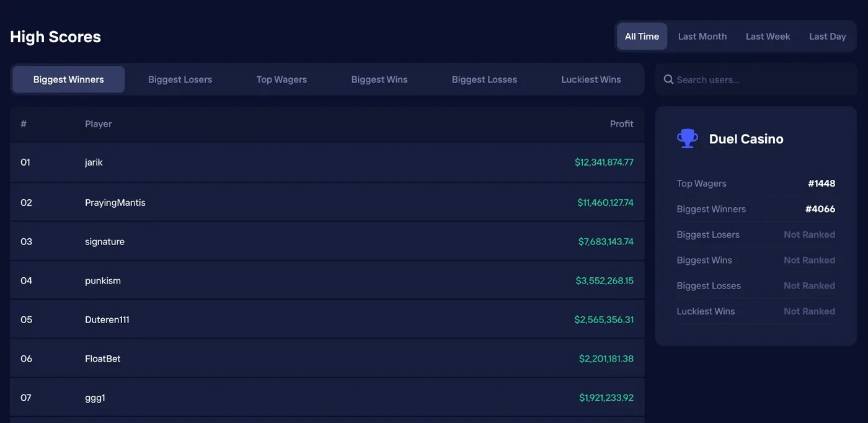Open the Biggest Losers tab
The width and height of the screenshot is (868, 423).
pos(180,79)
